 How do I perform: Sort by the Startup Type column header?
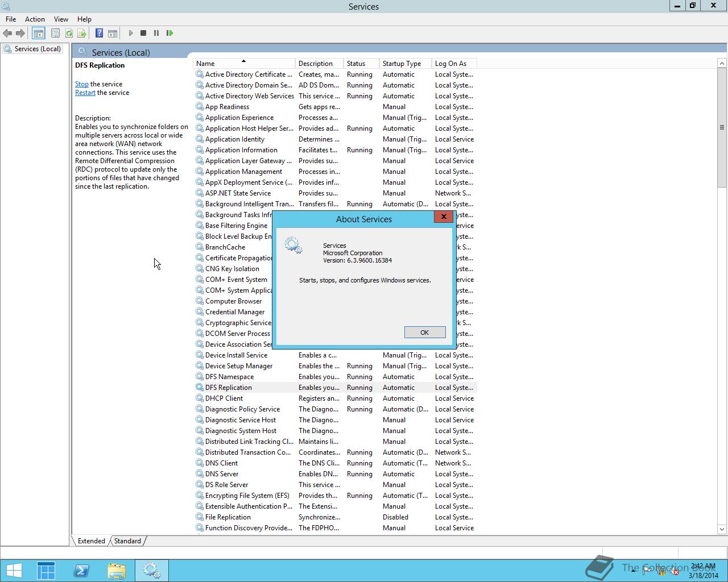pyautogui.click(x=405, y=64)
